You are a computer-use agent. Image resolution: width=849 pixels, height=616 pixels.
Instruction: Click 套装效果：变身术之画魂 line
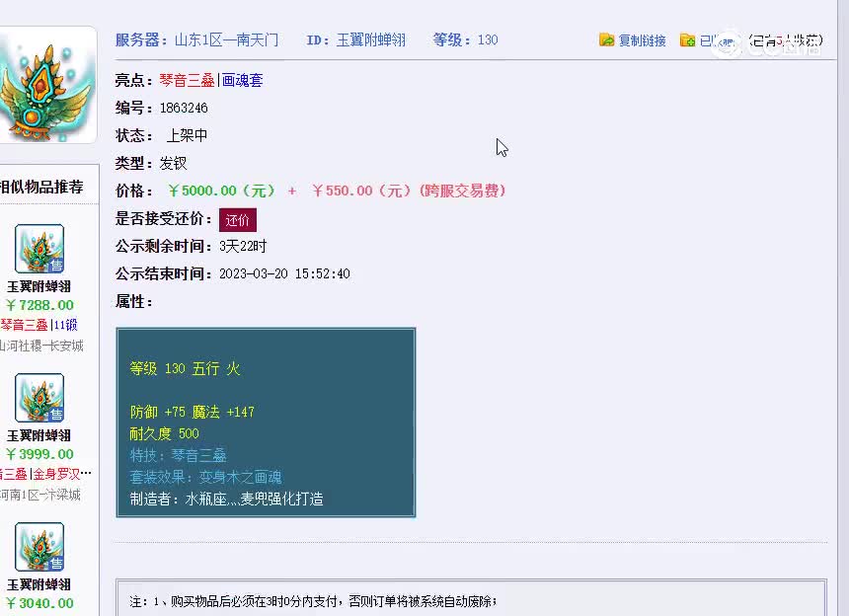(205, 477)
